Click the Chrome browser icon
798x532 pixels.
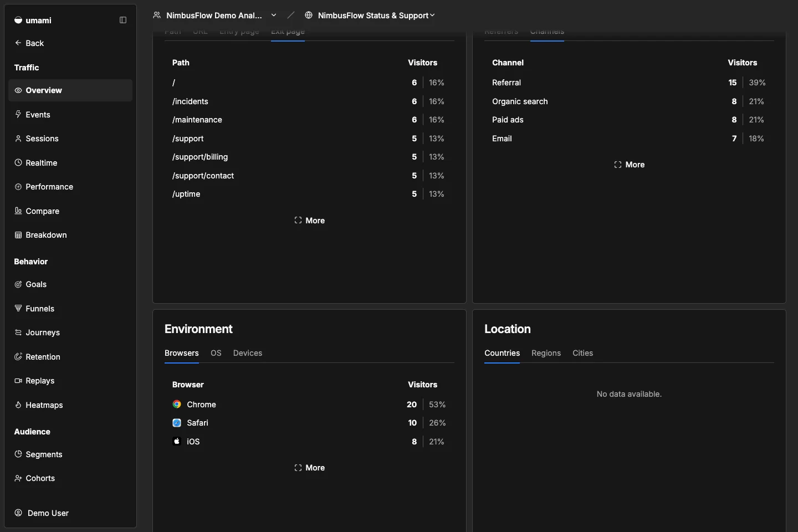[177, 405]
